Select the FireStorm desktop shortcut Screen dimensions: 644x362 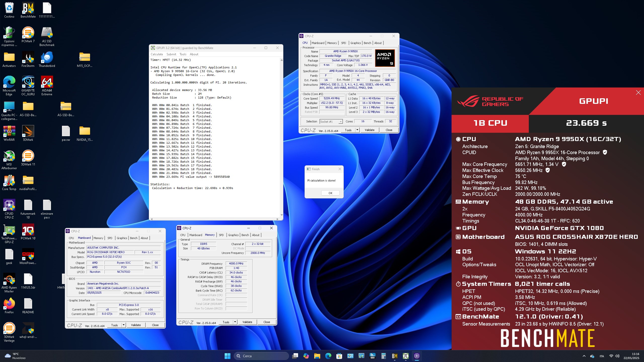coord(28,59)
